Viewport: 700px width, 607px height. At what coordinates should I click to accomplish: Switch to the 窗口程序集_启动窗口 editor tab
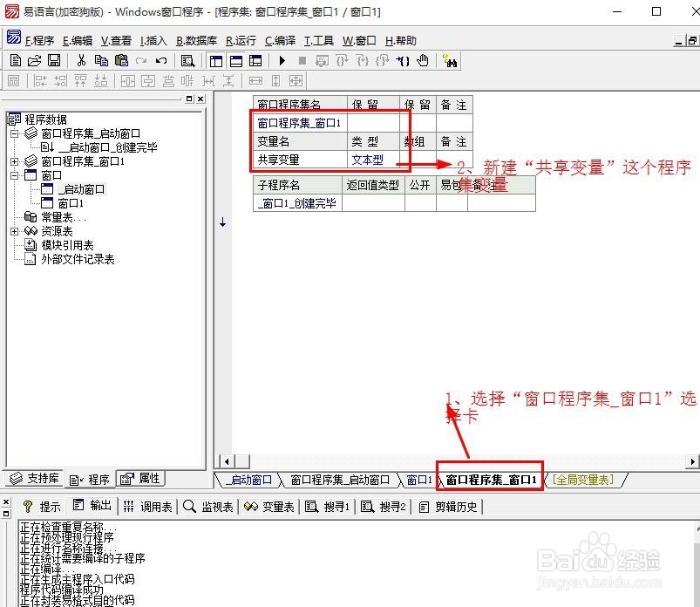click(x=340, y=481)
